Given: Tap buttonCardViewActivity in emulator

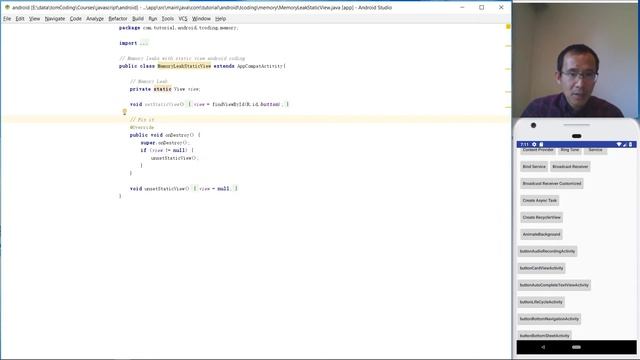Looking at the screenshot, I should click(541, 268).
